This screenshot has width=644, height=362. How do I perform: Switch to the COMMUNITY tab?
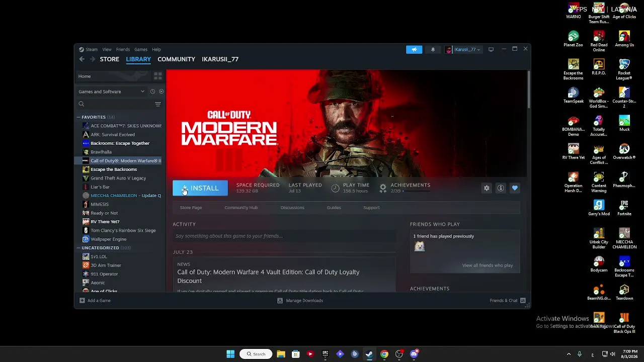pos(176,59)
